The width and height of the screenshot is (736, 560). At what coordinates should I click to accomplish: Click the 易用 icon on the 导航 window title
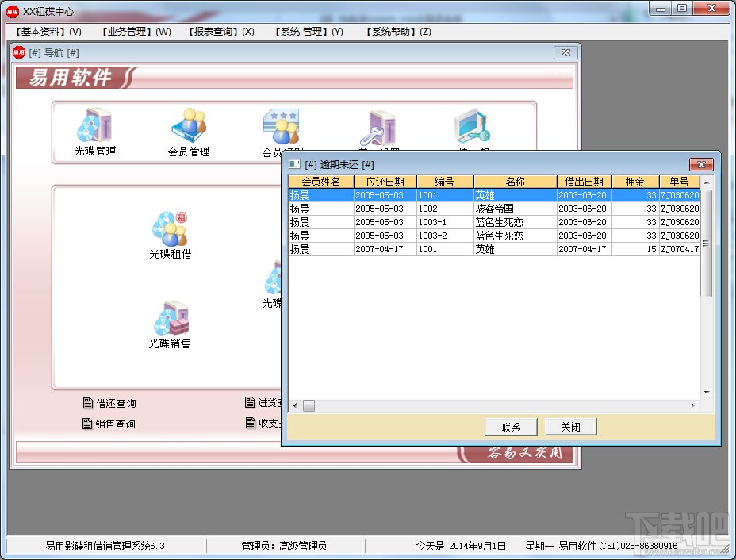[x=19, y=52]
